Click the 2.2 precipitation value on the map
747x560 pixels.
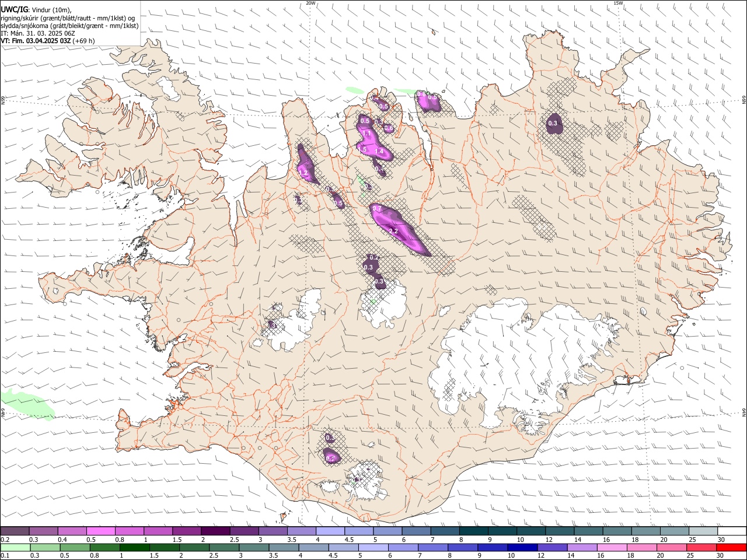coord(393,231)
